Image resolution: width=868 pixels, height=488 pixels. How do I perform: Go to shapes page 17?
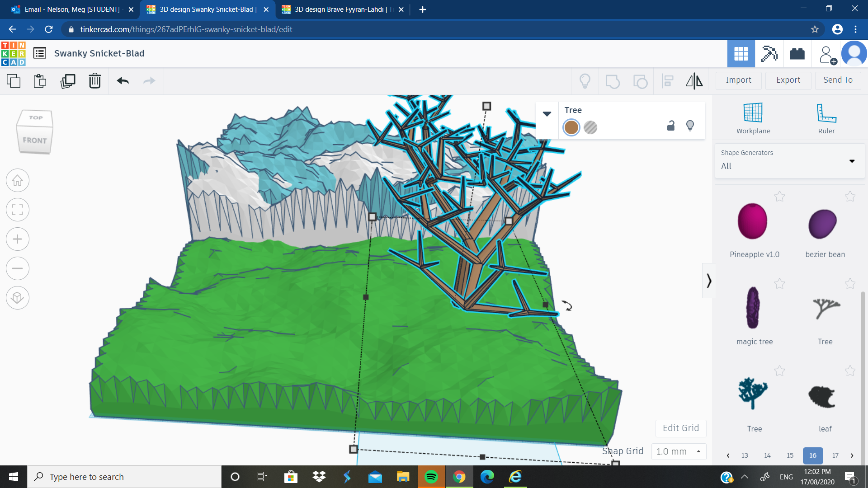pyautogui.click(x=836, y=455)
